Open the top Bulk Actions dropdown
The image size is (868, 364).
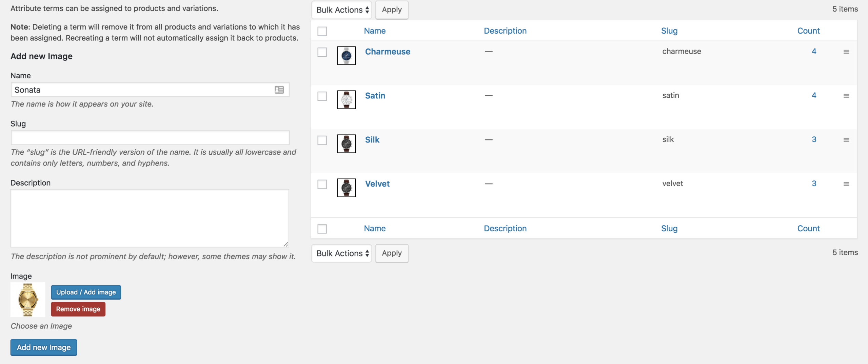(341, 10)
